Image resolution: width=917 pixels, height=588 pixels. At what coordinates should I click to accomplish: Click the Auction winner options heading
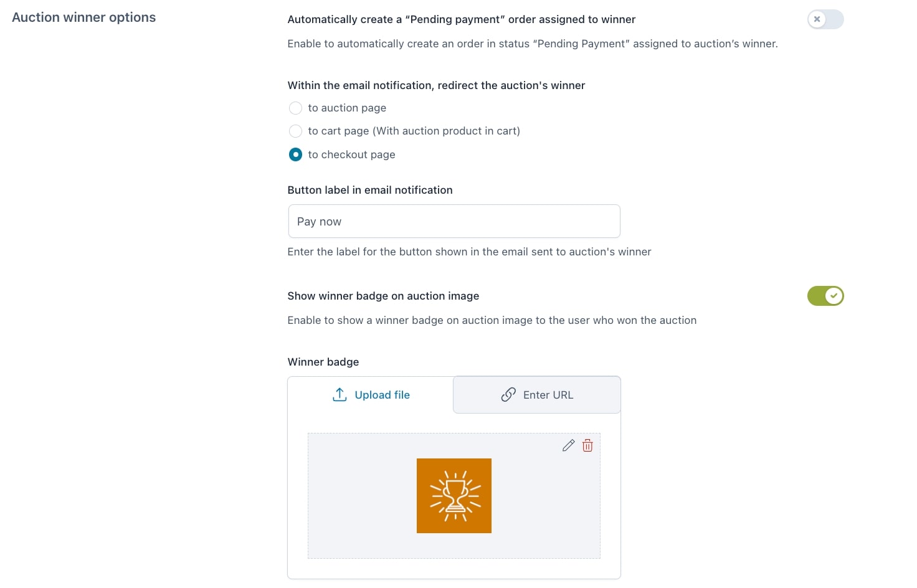pos(84,17)
